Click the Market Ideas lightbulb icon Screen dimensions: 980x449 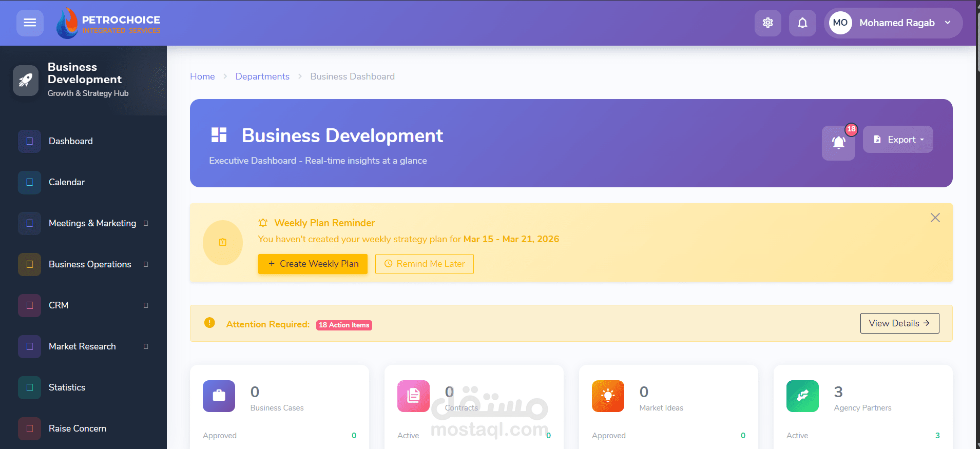(x=608, y=396)
